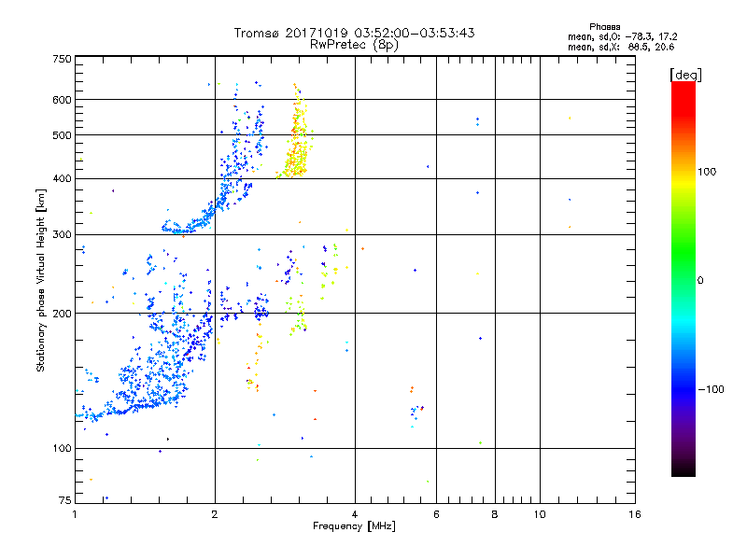This screenshot has width=747, height=560.
Task: Click the '0' degree color bar label
Action: tap(700, 281)
